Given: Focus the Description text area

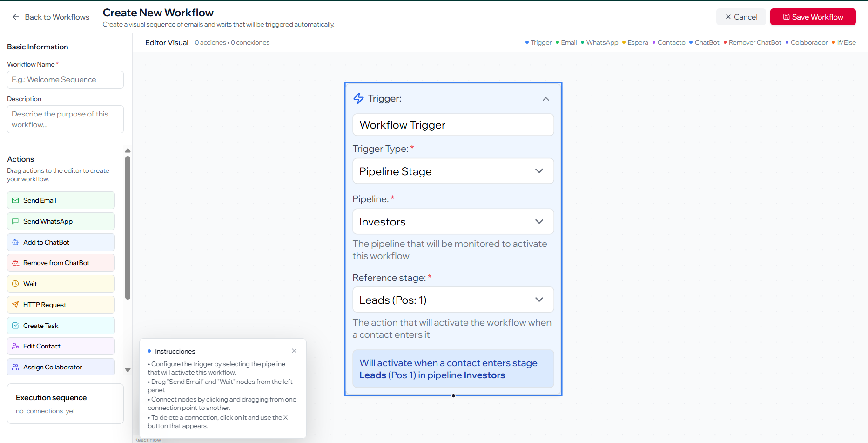Looking at the screenshot, I should tap(65, 119).
